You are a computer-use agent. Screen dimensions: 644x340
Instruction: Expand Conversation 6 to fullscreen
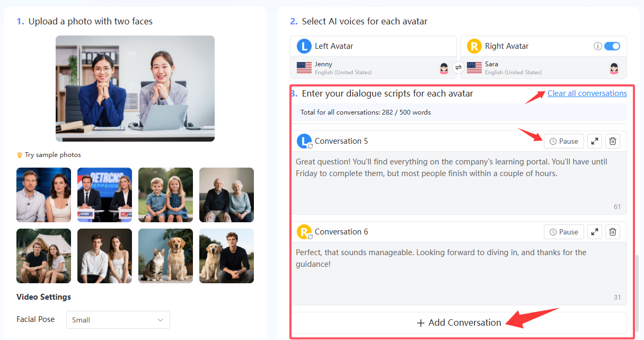594,231
